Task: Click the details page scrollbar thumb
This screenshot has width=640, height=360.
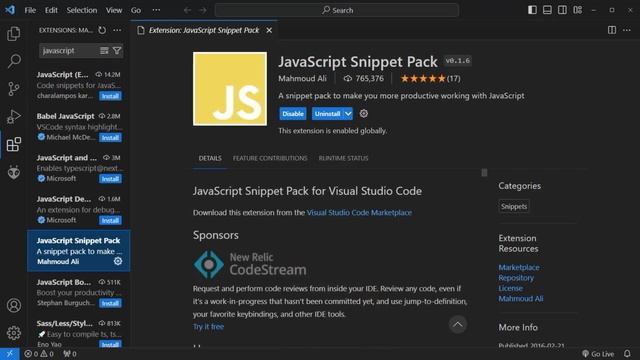Action: (x=484, y=173)
